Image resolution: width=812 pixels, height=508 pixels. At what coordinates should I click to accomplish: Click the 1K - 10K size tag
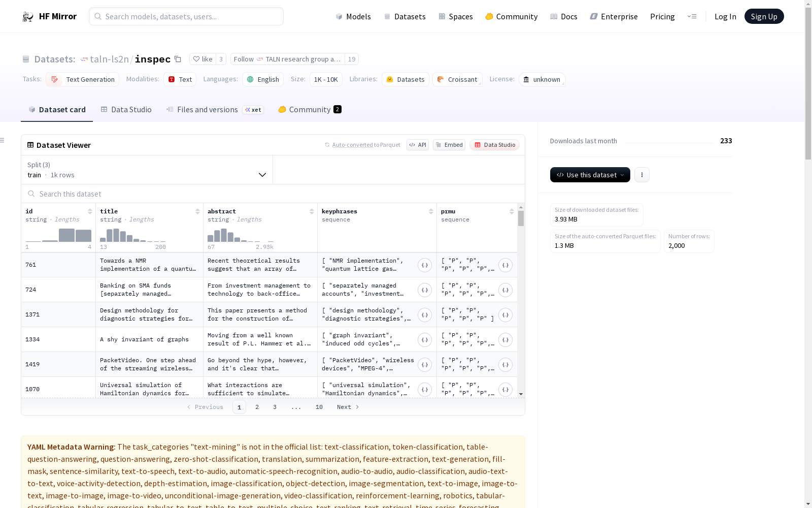coord(326,79)
